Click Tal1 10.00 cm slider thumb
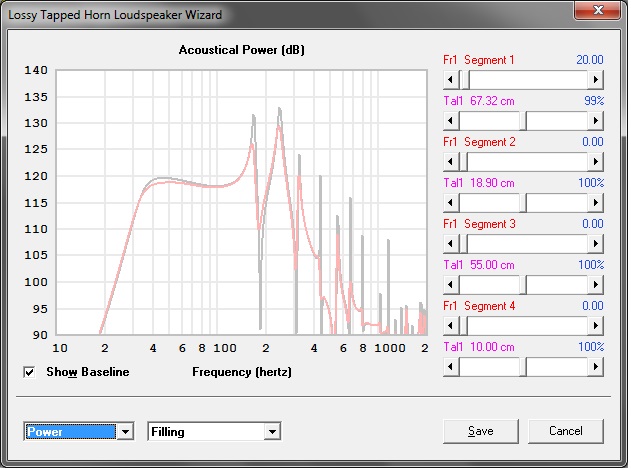The width and height of the screenshot is (631, 470). click(x=523, y=367)
